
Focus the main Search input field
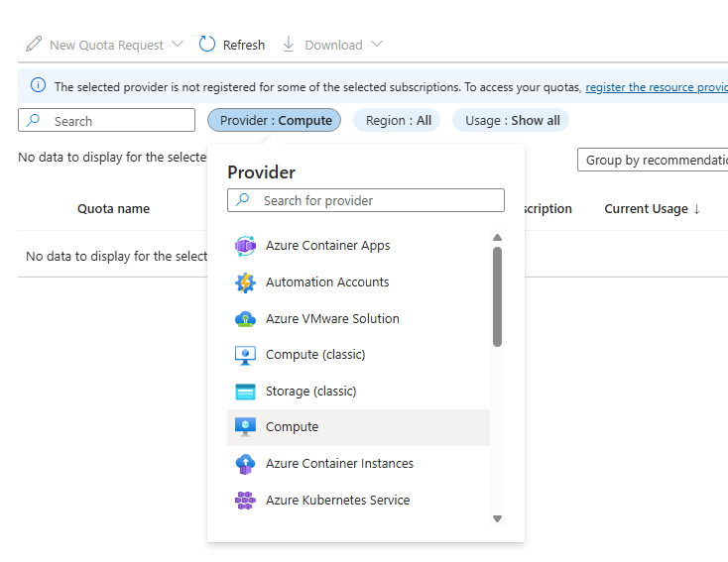pos(106,120)
